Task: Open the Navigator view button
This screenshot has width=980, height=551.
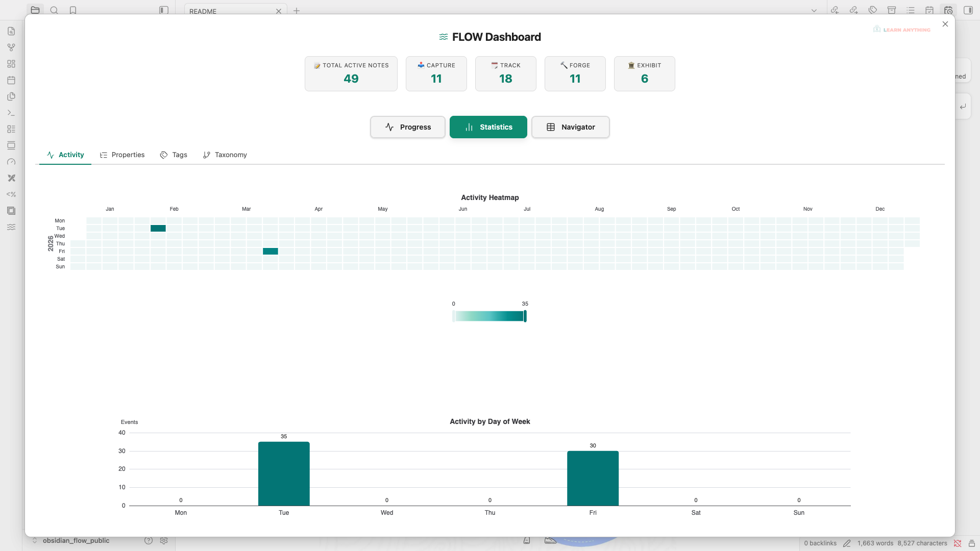Action: point(570,127)
